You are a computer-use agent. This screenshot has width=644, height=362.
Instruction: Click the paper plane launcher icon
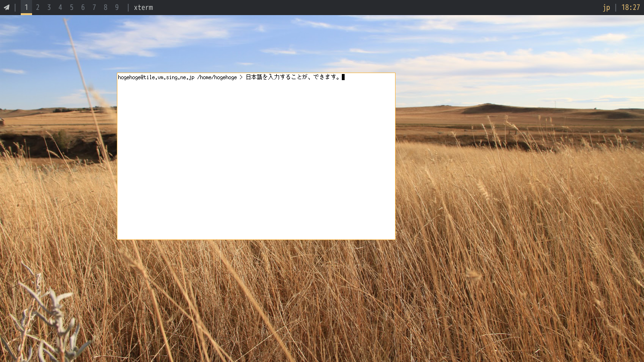tap(7, 8)
